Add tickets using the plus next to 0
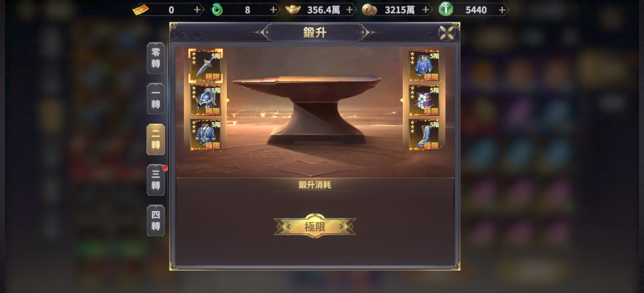 pos(197,10)
